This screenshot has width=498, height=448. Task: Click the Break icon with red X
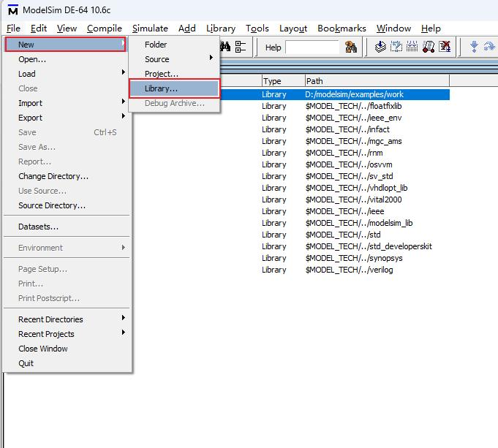coord(445,47)
